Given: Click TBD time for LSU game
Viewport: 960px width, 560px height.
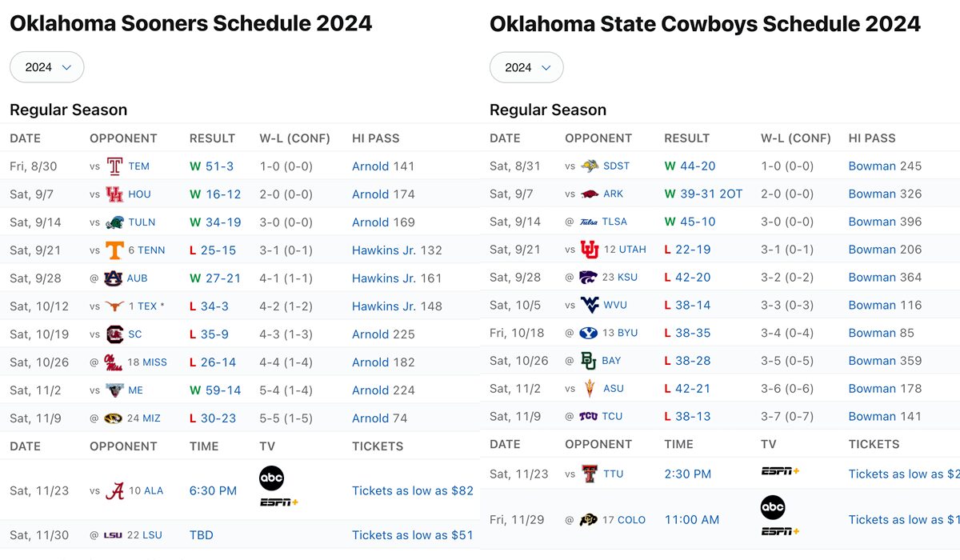Looking at the screenshot, I should [x=202, y=534].
